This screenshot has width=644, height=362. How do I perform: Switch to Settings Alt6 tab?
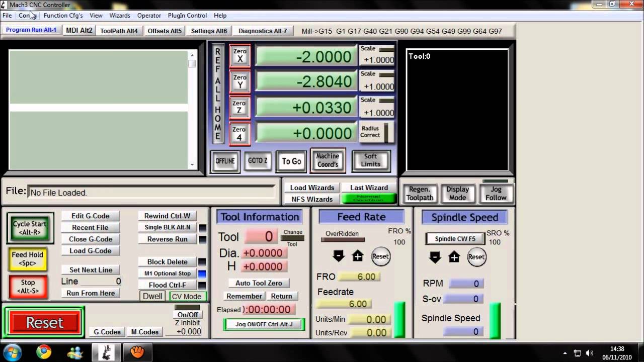(x=209, y=31)
